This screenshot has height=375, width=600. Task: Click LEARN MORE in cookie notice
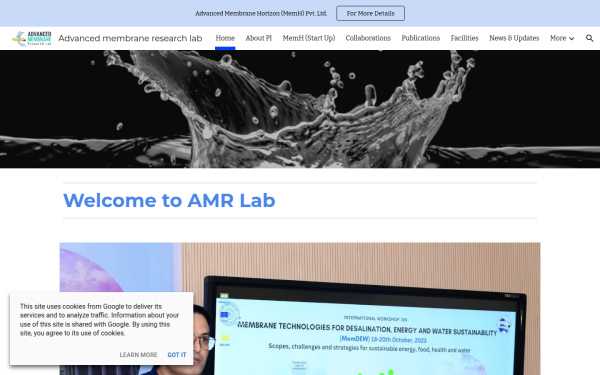coord(139,355)
